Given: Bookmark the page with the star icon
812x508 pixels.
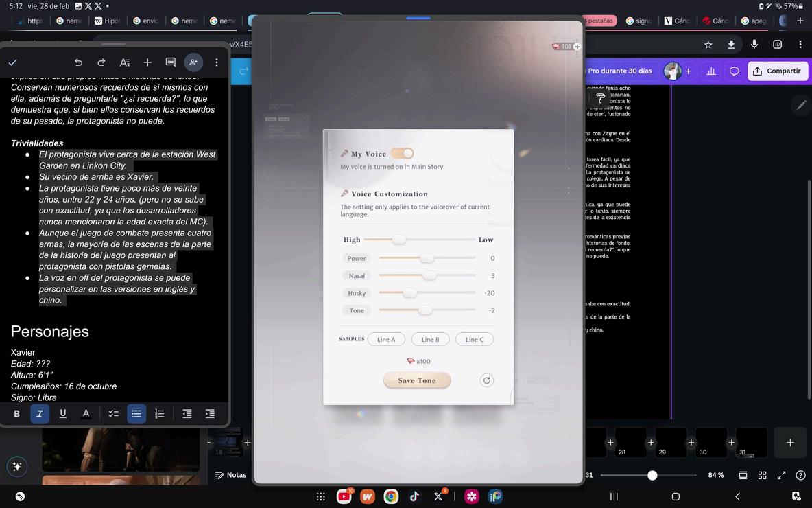Looking at the screenshot, I should click(708, 45).
